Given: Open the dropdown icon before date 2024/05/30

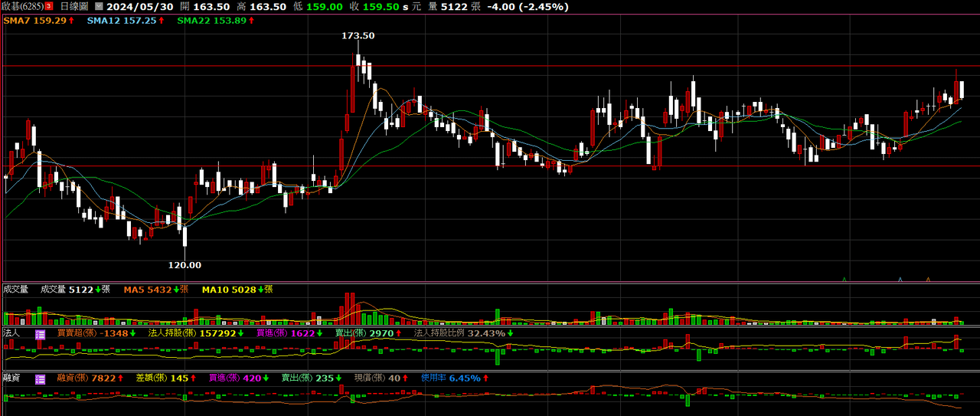Looking at the screenshot, I should [98, 6].
